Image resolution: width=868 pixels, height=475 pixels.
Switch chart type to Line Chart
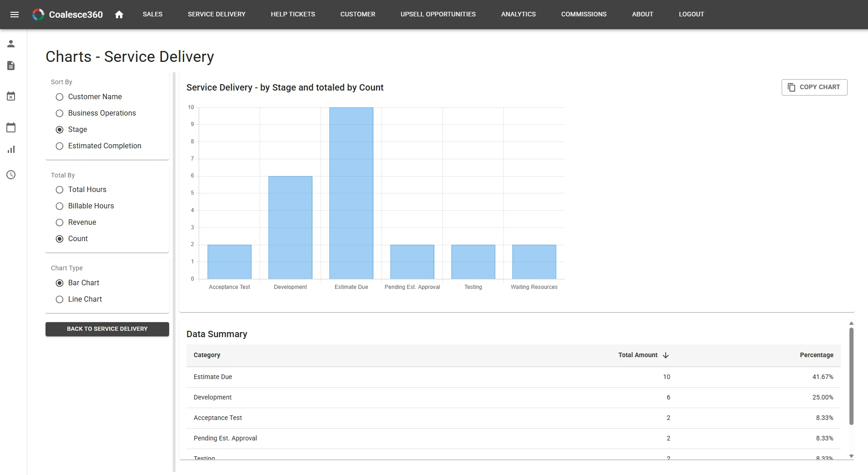coord(59,299)
